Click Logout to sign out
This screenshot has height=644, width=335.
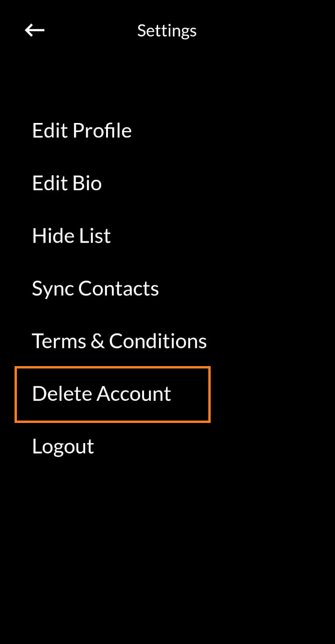tap(63, 446)
